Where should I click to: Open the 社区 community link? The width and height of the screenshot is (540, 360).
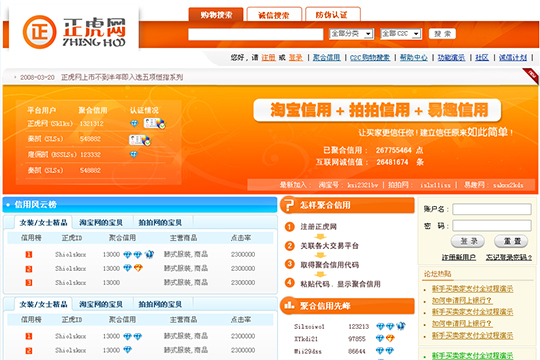point(482,58)
